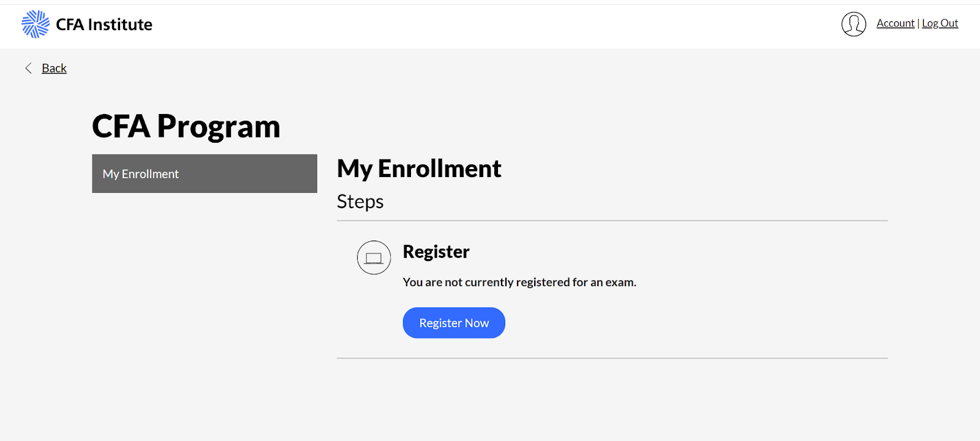Click the Steps subheading
The width and height of the screenshot is (980, 441).
tap(360, 202)
